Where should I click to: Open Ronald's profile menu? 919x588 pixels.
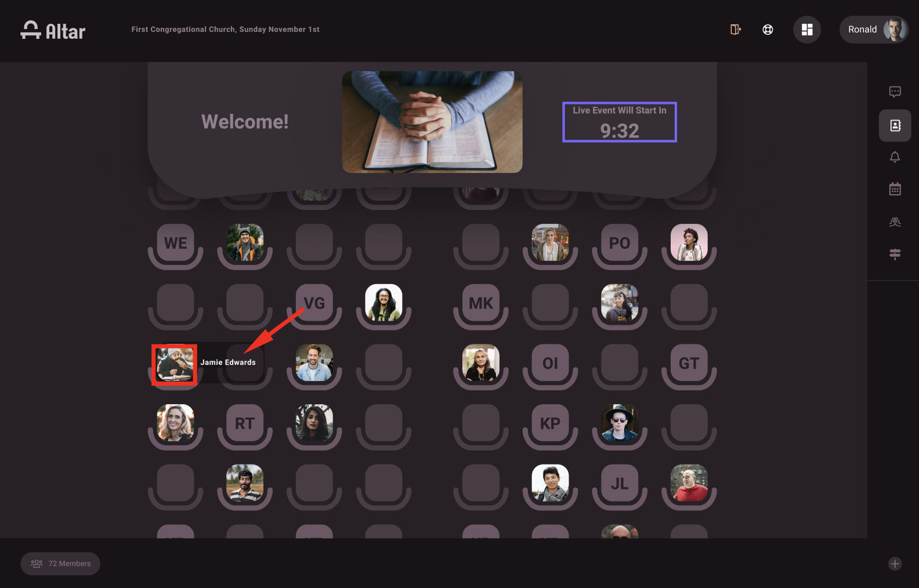pyautogui.click(x=874, y=30)
